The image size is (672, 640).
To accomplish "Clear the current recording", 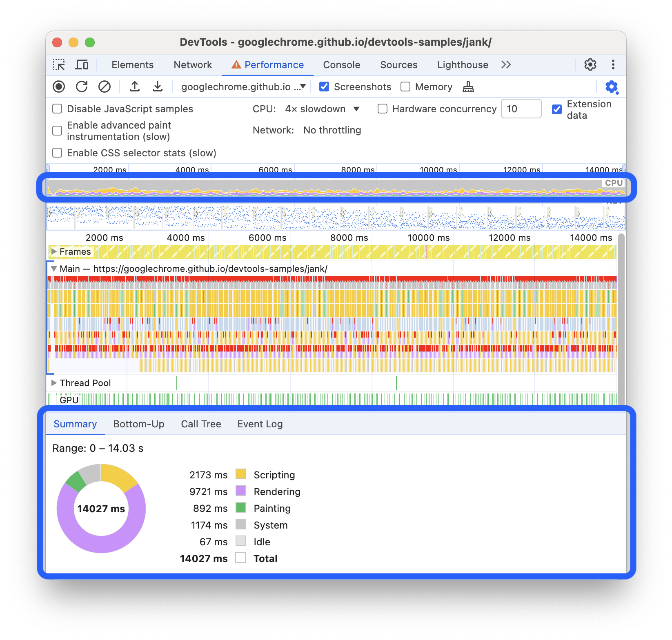I will (105, 87).
